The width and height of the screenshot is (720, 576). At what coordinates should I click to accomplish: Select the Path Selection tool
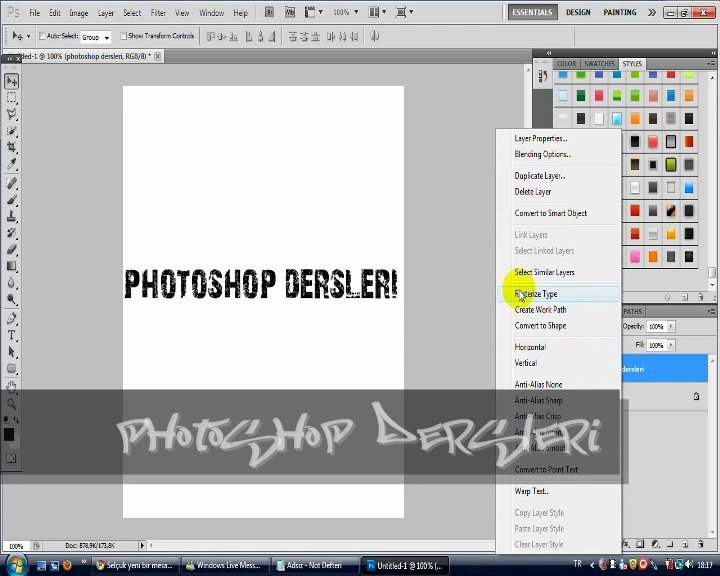click(12, 352)
